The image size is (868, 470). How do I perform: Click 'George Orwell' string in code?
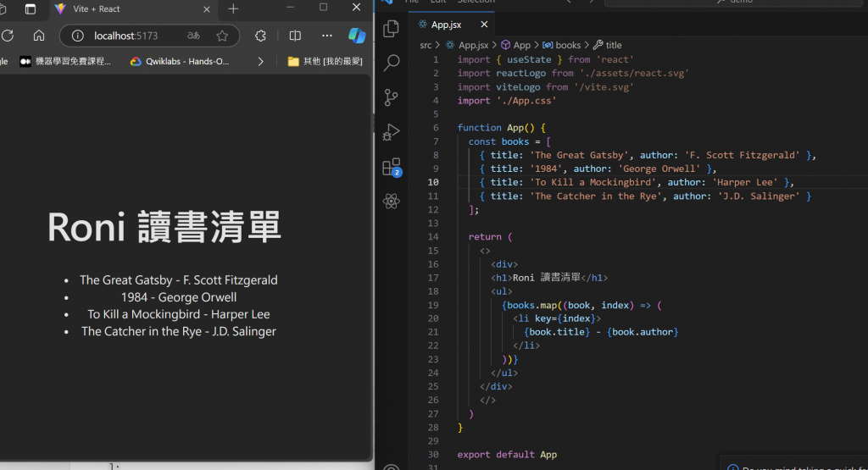659,169
